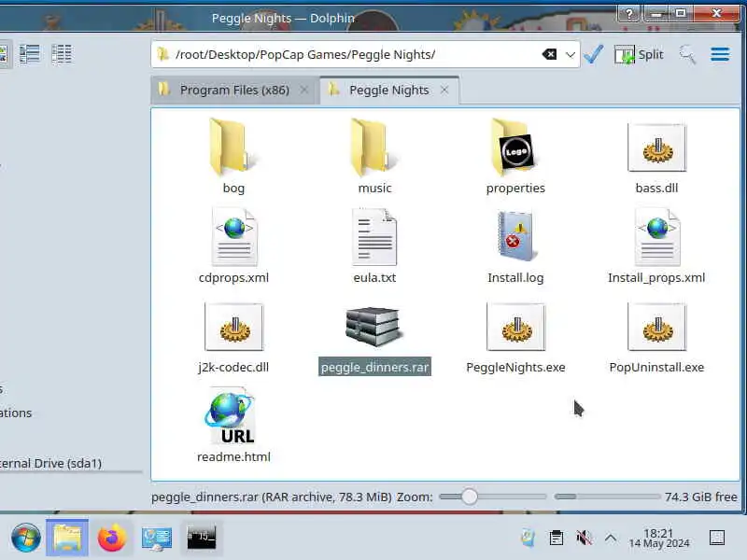Select the Install_props.xml file icon
Image resolution: width=747 pixels, height=560 pixels.
tap(656, 237)
